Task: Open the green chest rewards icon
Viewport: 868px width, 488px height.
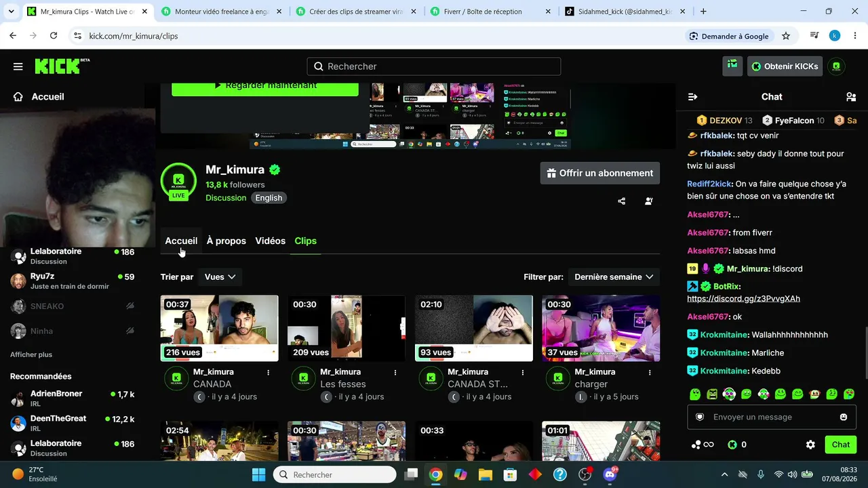Action: (732, 66)
